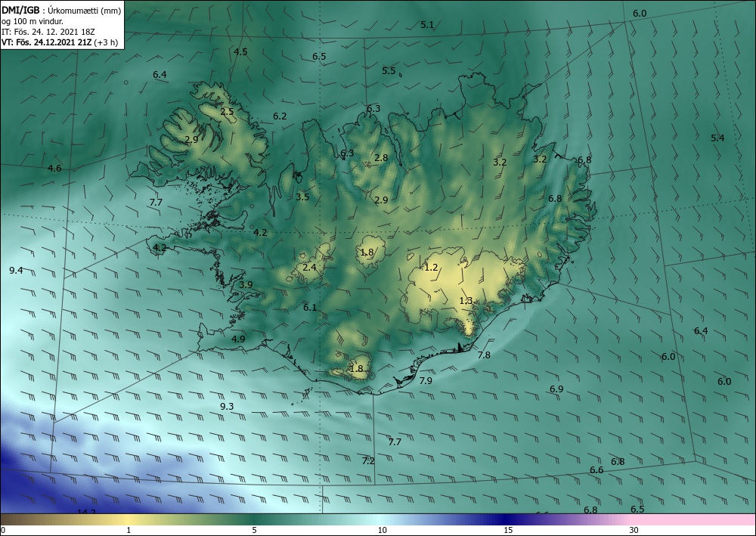The height and width of the screenshot is (536, 756).
Task: Click the 7.8 value off the coast
Action: (x=484, y=355)
